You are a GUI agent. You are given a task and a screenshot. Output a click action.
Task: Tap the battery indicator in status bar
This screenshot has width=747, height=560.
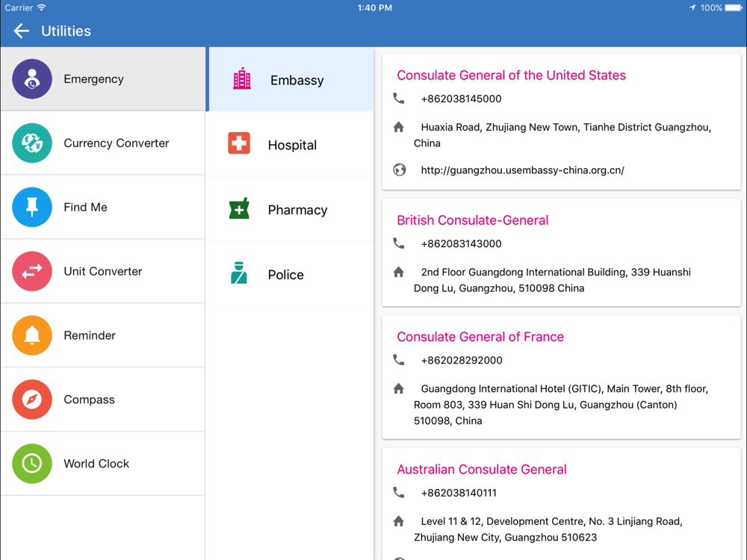734,7
